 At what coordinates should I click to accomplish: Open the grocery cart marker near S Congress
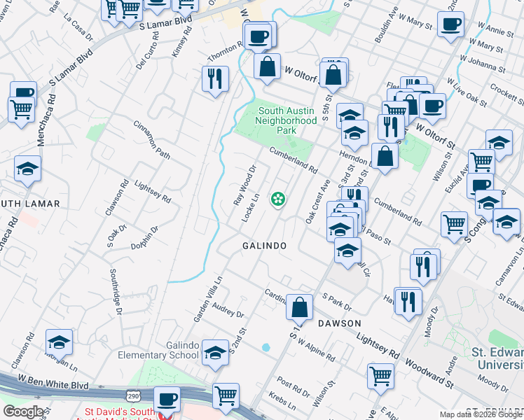[x=454, y=225]
